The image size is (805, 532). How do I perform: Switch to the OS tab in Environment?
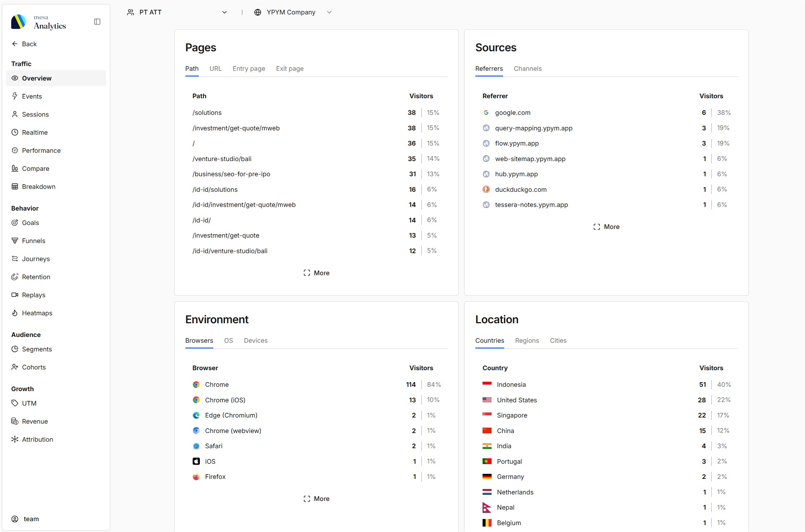[x=228, y=341]
